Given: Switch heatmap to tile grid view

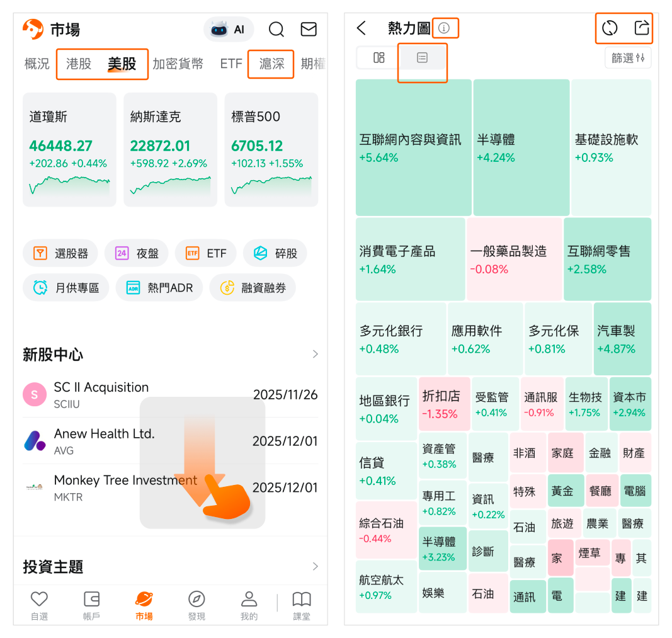Looking at the screenshot, I should (x=379, y=58).
